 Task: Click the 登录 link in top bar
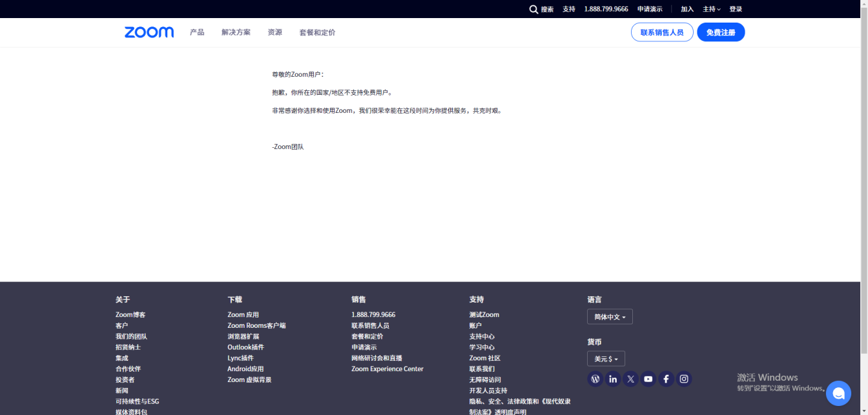tap(736, 9)
